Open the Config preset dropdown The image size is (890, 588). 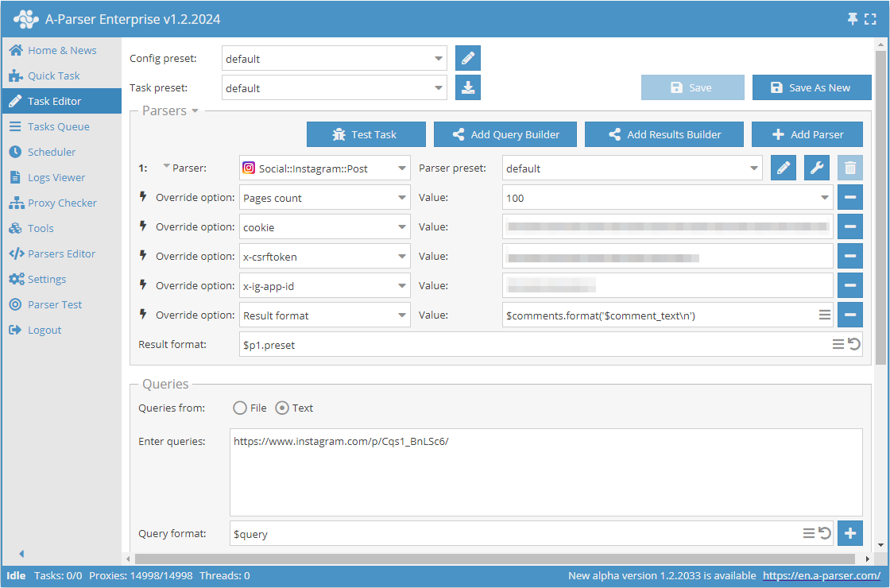point(439,59)
